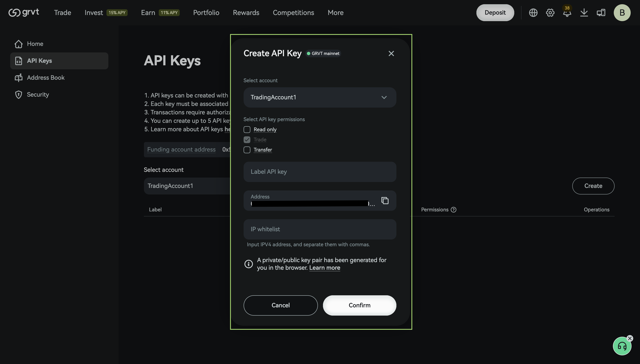Viewport: 640px width, 364px height.
Task: Open Learn more link
Action: tap(324, 268)
